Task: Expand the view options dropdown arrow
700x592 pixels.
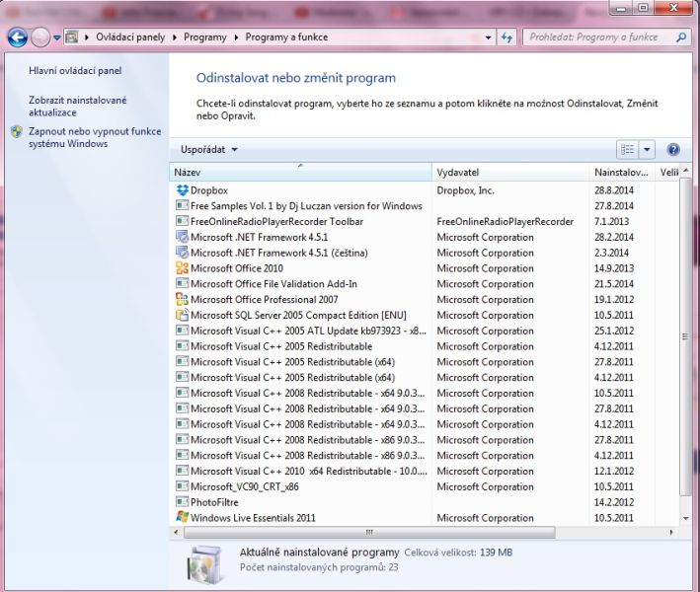Action: pyautogui.click(x=648, y=150)
